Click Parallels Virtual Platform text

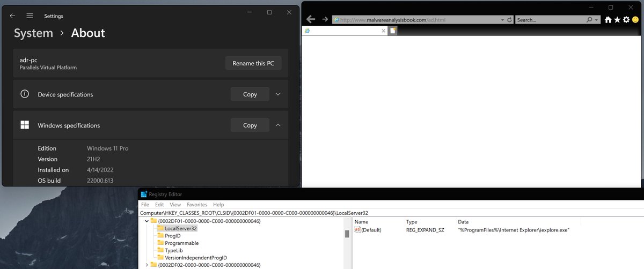pyautogui.click(x=48, y=68)
